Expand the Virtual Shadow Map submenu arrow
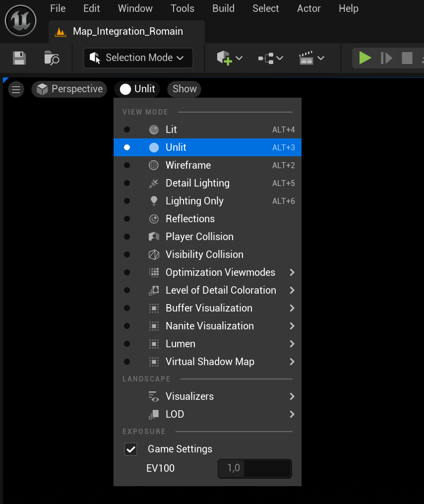 [x=292, y=362]
